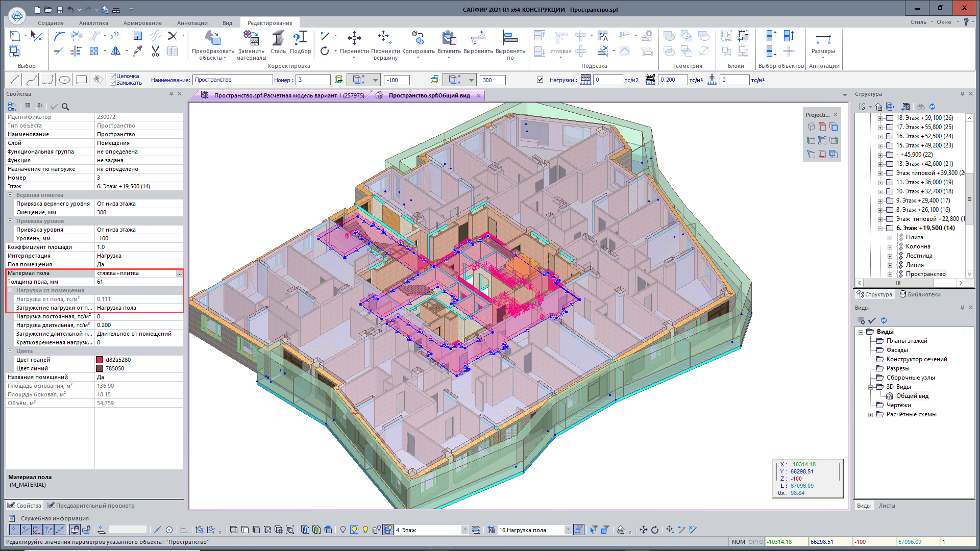The width and height of the screenshot is (980, 551).
Task: Select the eyedropper tool icon
Action: (x=137, y=51)
